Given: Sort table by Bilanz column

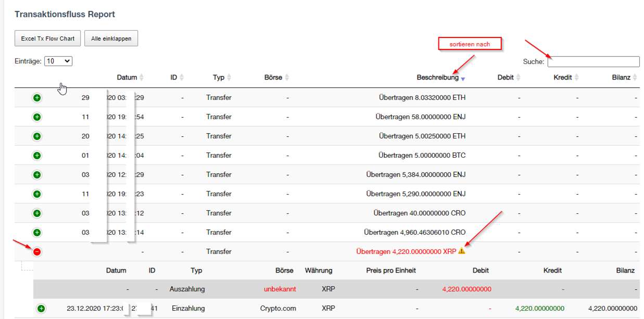Looking at the screenshot, I should coord(625,78).
